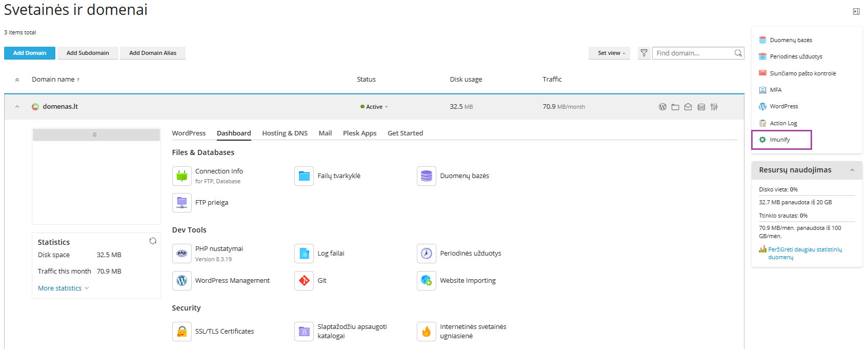
Task: Click the website preview thumbnail
Action: coord(96,176)
